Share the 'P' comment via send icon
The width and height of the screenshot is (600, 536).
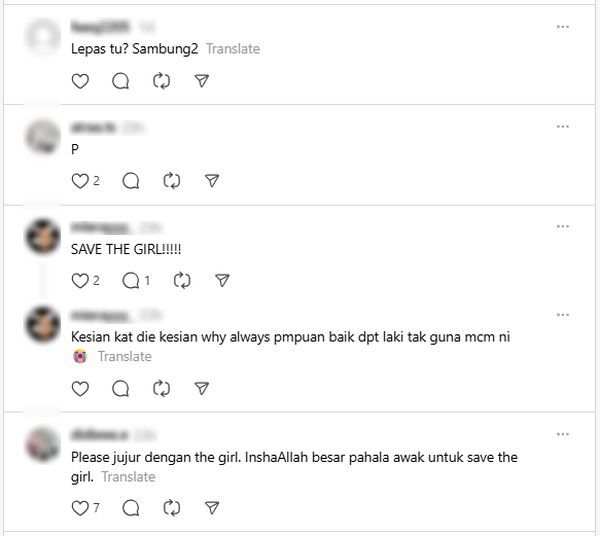tap(212, 181)
